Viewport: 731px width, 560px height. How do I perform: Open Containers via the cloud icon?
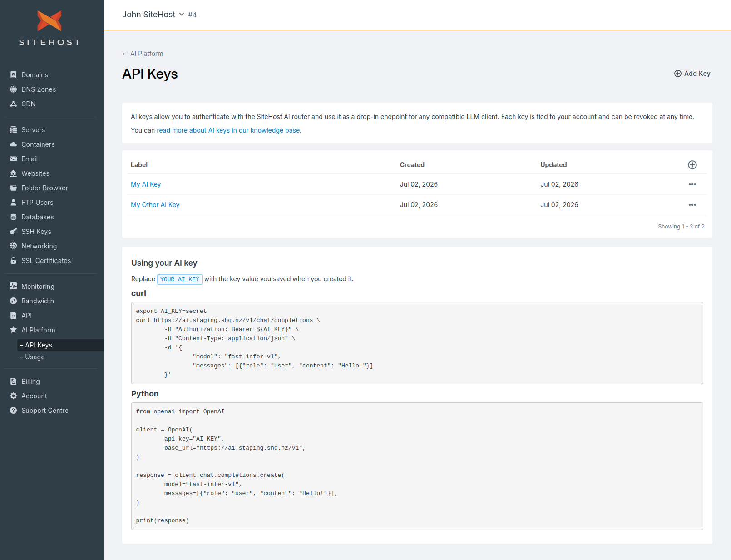13,144
